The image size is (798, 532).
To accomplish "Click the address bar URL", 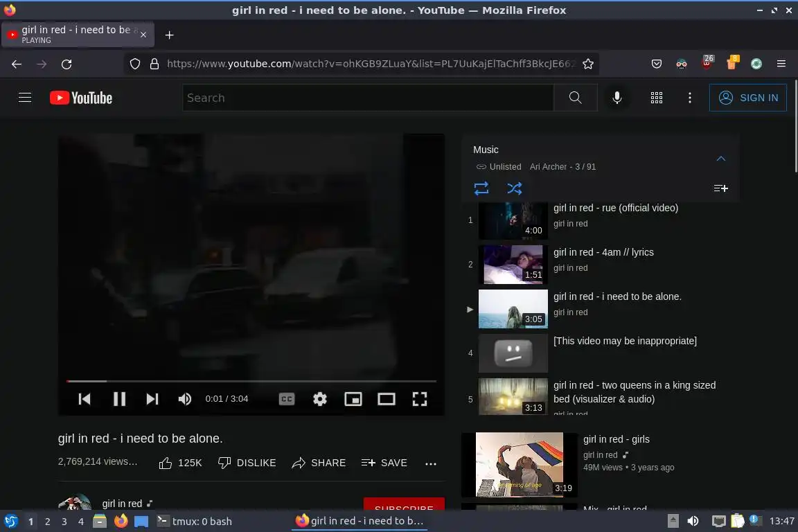I will [x=371, y=64].
